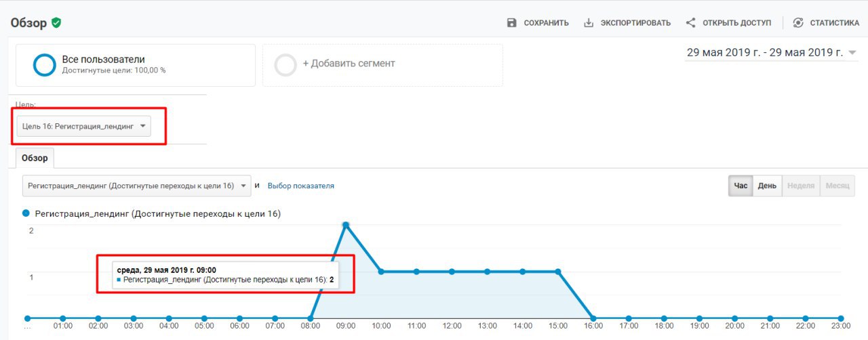Open the Цель 16 goal dropdown
The width and height of the screenshot is (868, 340).
(84, 126)
